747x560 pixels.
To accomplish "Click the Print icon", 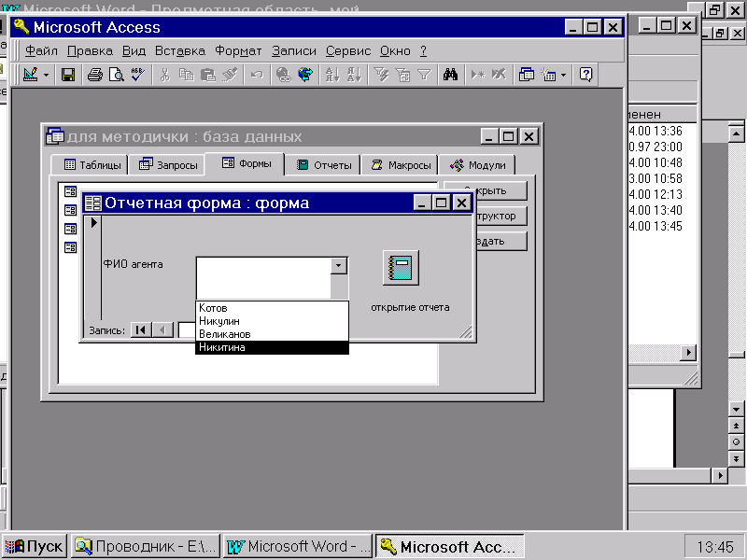I will coord(95,75).
